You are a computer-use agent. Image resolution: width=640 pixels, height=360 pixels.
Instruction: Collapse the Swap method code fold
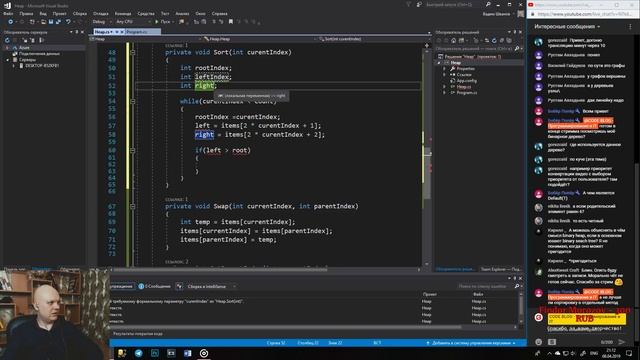point(133,206)
